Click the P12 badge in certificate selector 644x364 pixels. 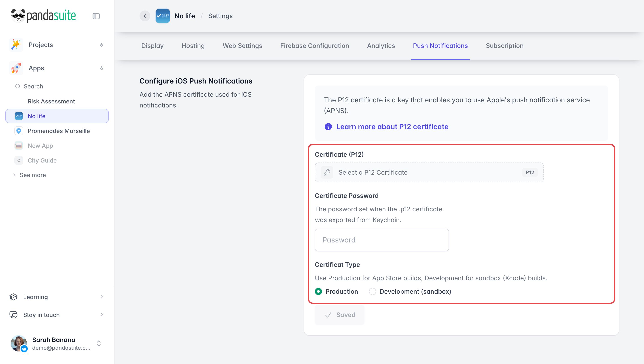530,172
